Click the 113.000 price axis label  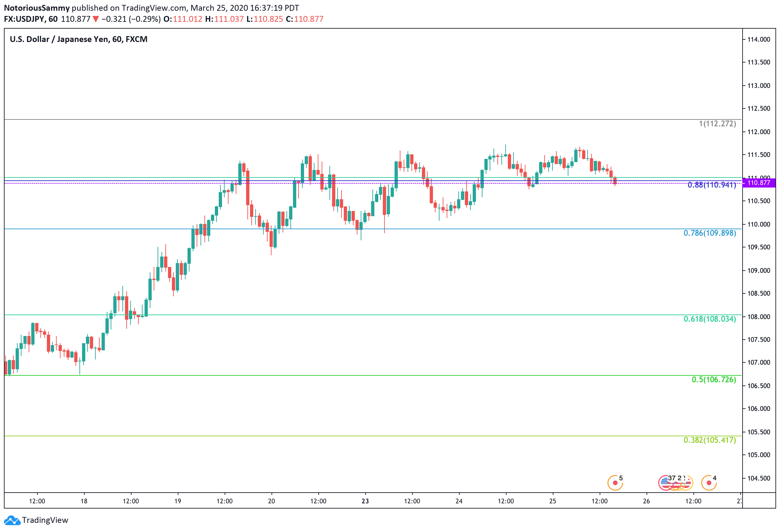point(759,86)
